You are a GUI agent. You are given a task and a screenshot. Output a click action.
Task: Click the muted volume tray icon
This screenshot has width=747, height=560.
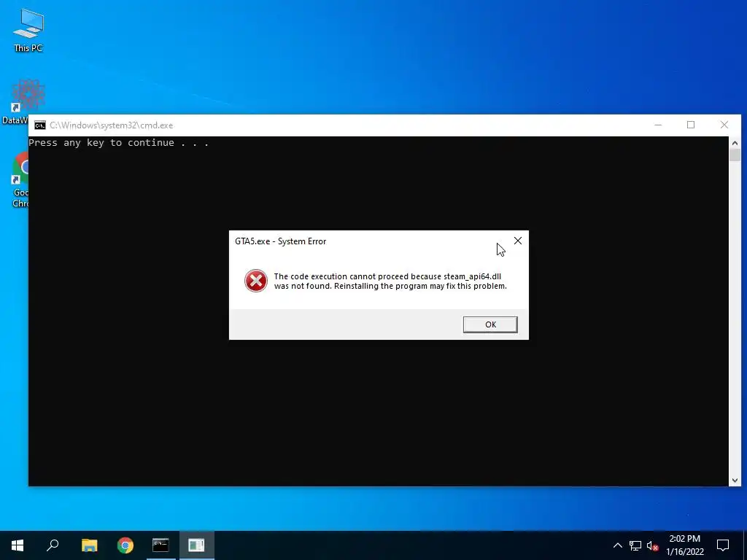pos(653,545)
